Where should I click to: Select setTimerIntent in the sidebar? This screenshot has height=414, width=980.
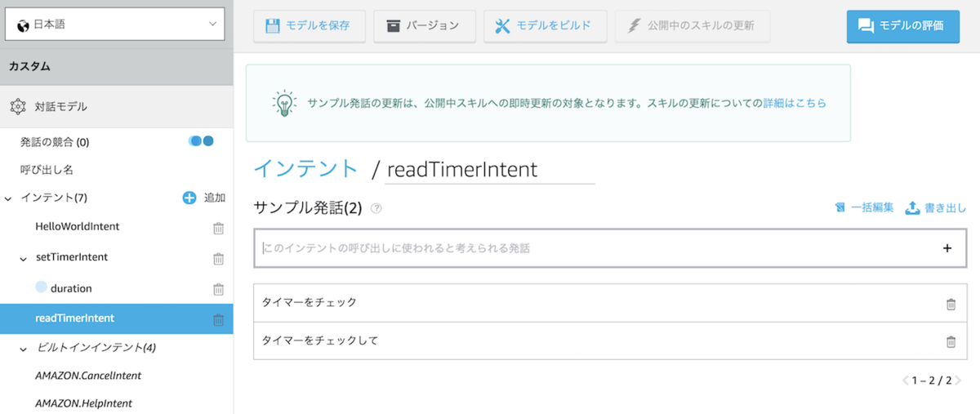[x=72, y=257]
